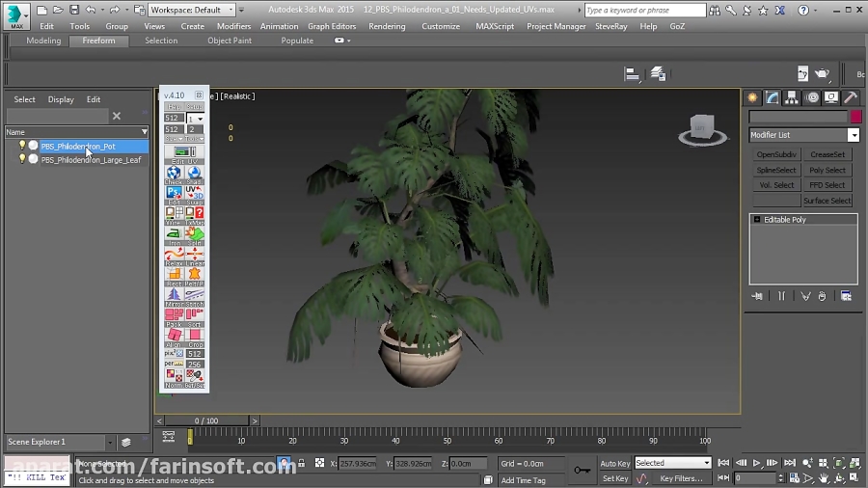Apply the Relax UV tool
The height and width of the screenshot is (488, 868).
click(174, 257)
